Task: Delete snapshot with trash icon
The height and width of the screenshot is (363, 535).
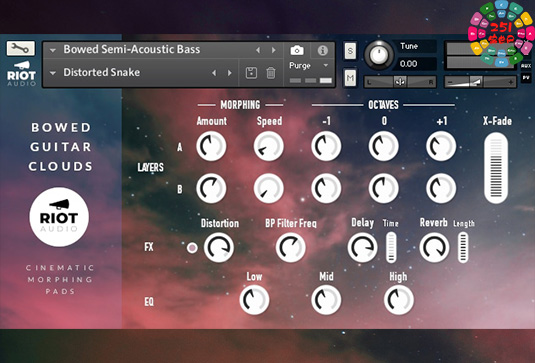Action: 271,73
